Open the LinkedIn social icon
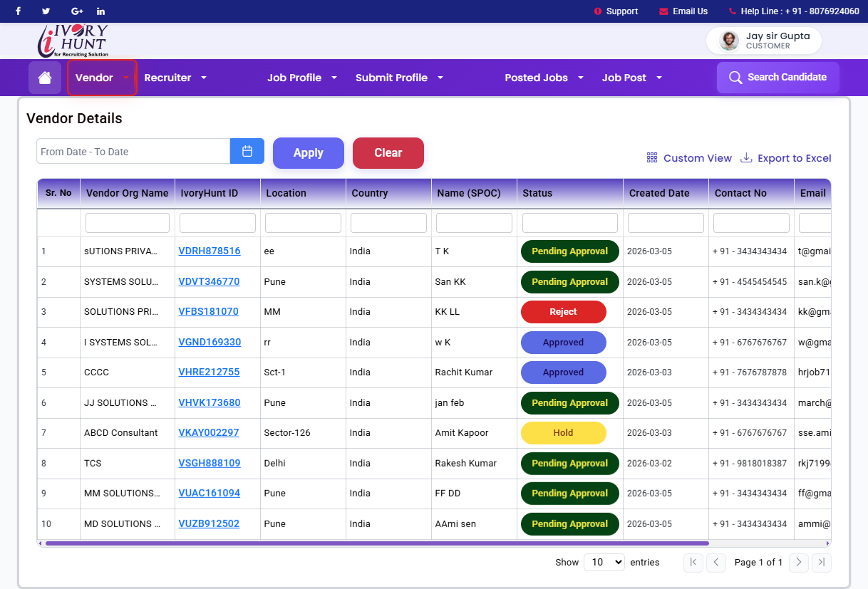868x589 pixels. (x=100, y=11)
